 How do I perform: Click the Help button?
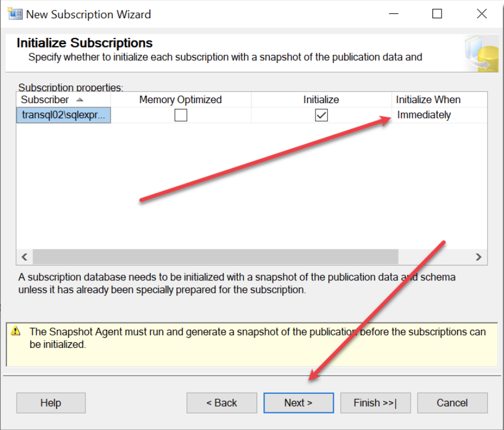[x=51, y=402]
